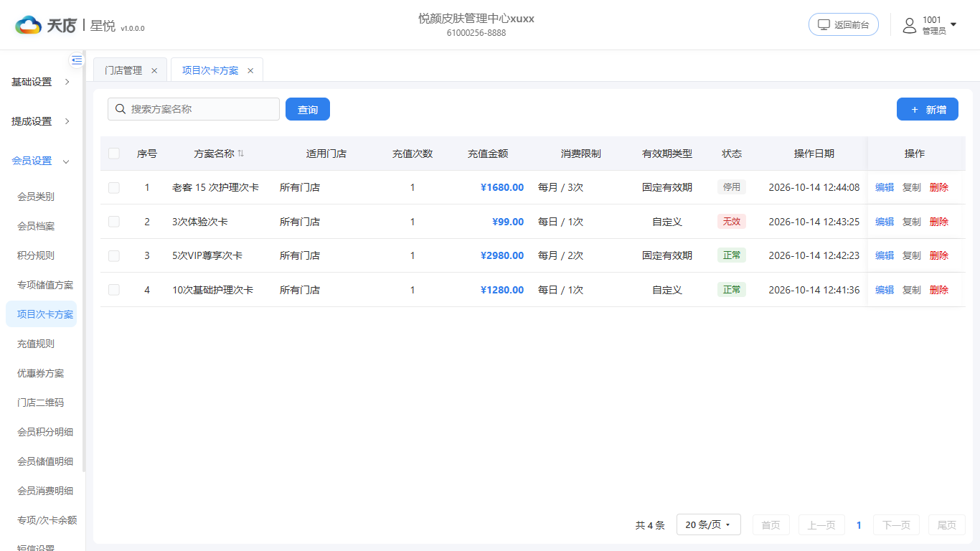Copy the 3次体验次卡 plan
The image size is (980, 551).
pos(912,222)
